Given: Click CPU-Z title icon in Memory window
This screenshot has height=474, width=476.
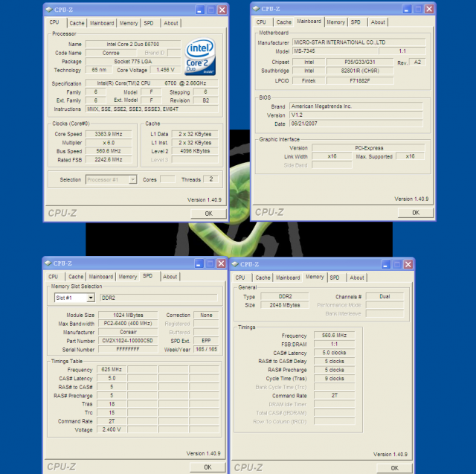Looking at the screenshot, I should pyautogui.click(x=235, y=264).
